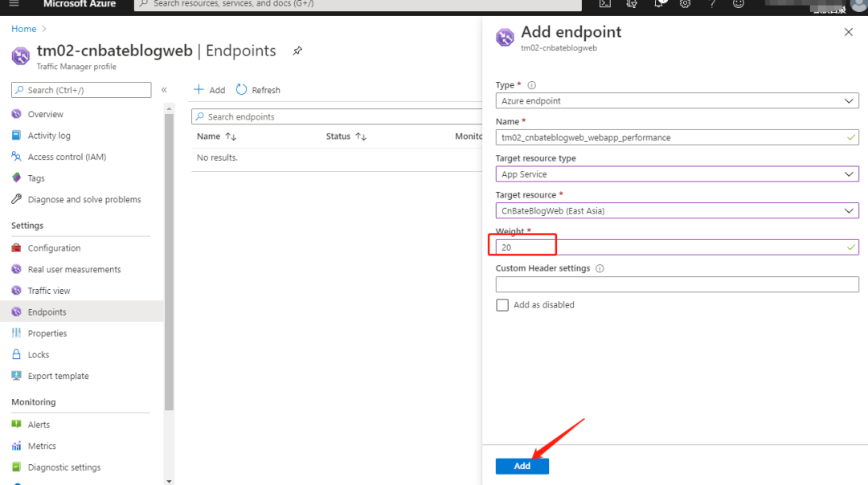The image size is (868, 485).
Task: Enable the Add as disabled checkbox
Action: click(x=502, y=304)
